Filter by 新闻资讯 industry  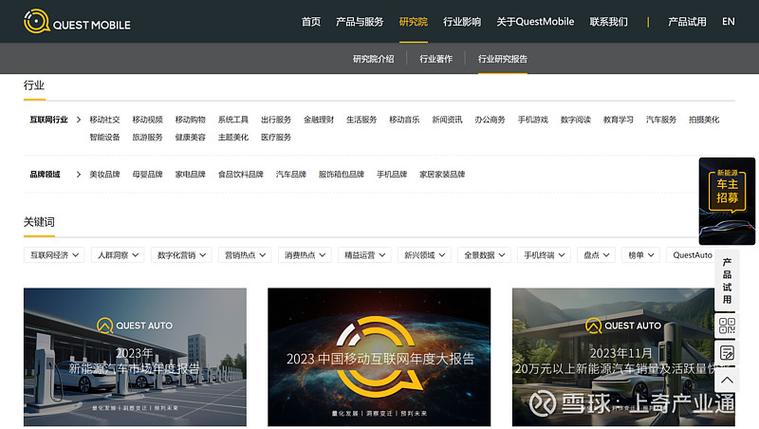(447, 120)
